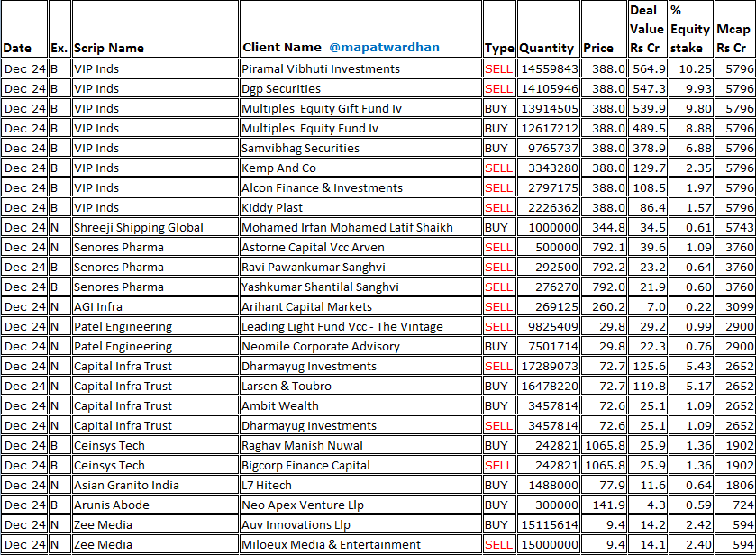This screenshot has width=756, height=555.
Task: Click scrip Arunis Abode
Action: coord(112,505)
